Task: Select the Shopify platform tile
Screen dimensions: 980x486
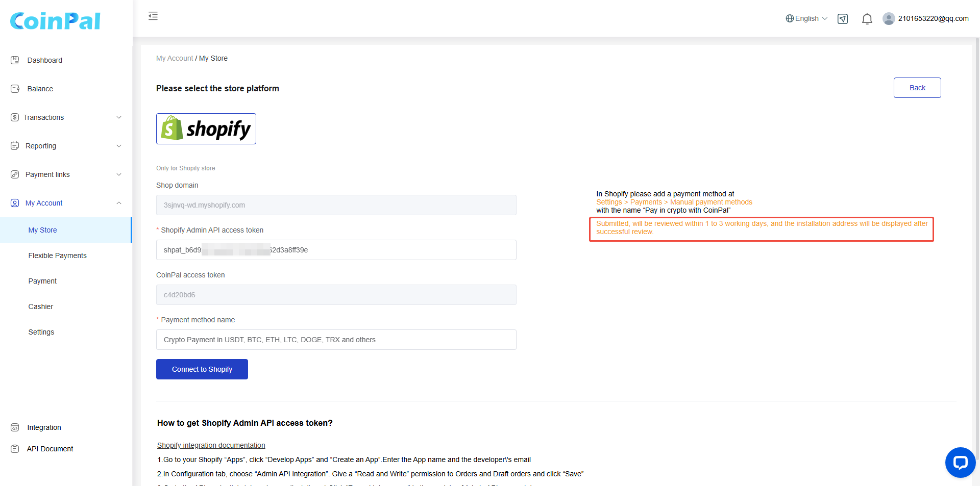Action: tap(206, 129)
